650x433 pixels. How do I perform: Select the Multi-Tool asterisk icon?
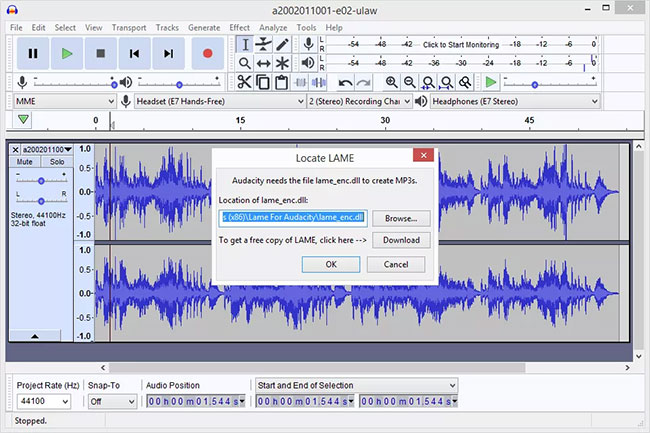[282, 63]
